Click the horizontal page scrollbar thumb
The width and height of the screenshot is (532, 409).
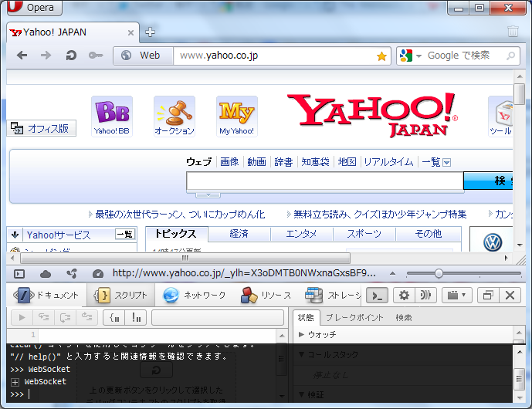pos(185,258)
